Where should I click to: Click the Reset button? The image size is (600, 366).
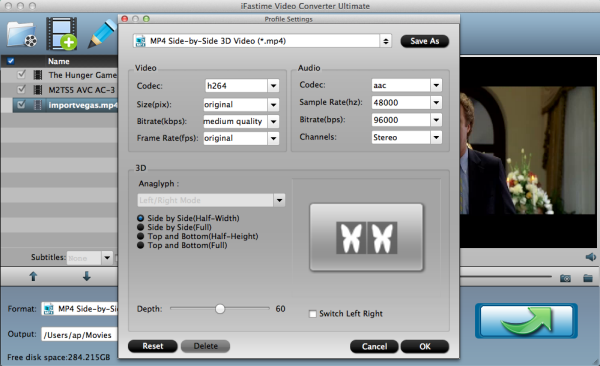click(x=153, y=346)
